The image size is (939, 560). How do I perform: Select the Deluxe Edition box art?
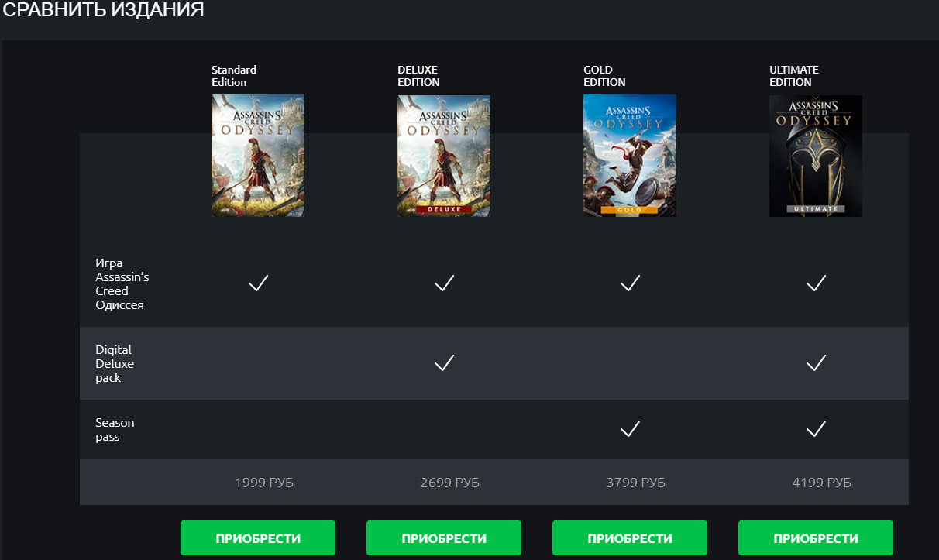tap(444, 156)
